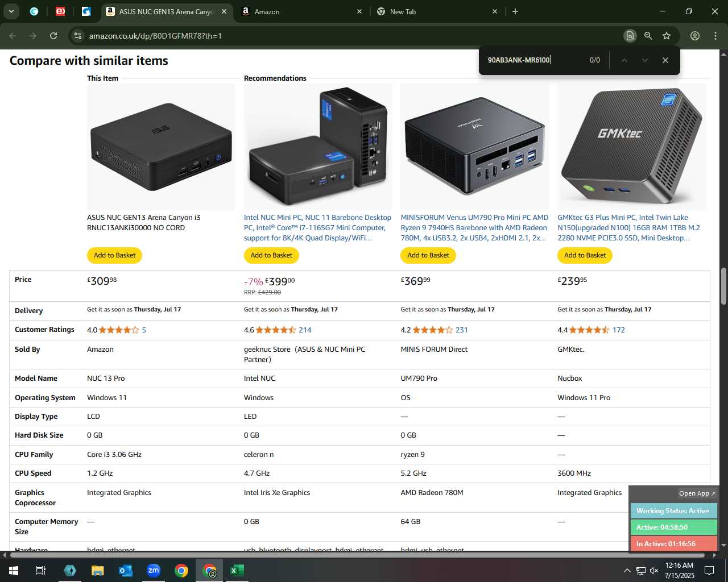Click the horizontal scrollbar at page bottom
728x582 pixels.
(358, 555)
